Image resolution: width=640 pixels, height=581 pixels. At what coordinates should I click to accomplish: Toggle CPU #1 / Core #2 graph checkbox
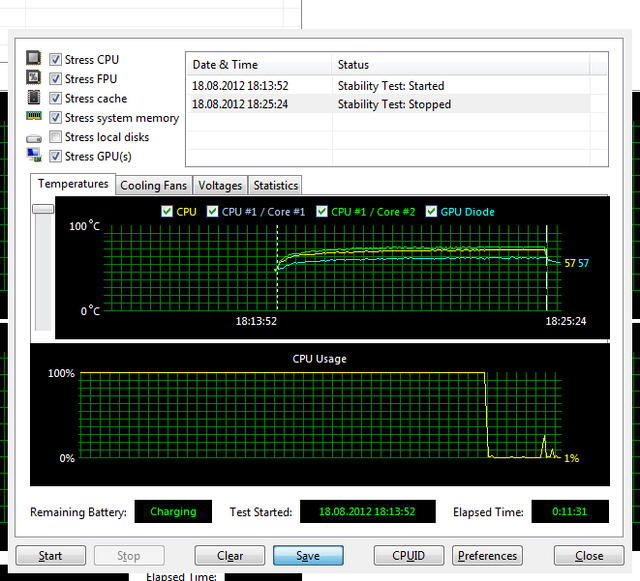coord(322,211)
